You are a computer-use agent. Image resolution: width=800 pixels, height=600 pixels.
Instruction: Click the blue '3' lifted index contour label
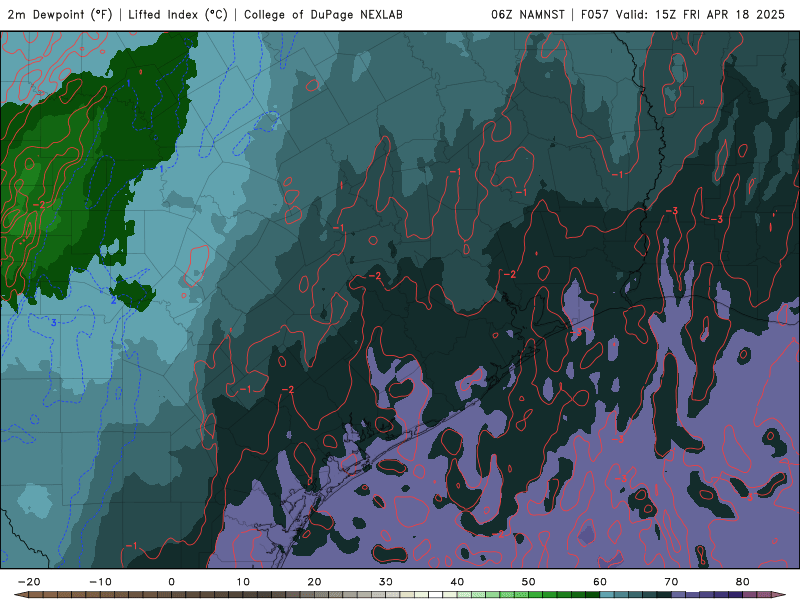(x=54, y=322)
